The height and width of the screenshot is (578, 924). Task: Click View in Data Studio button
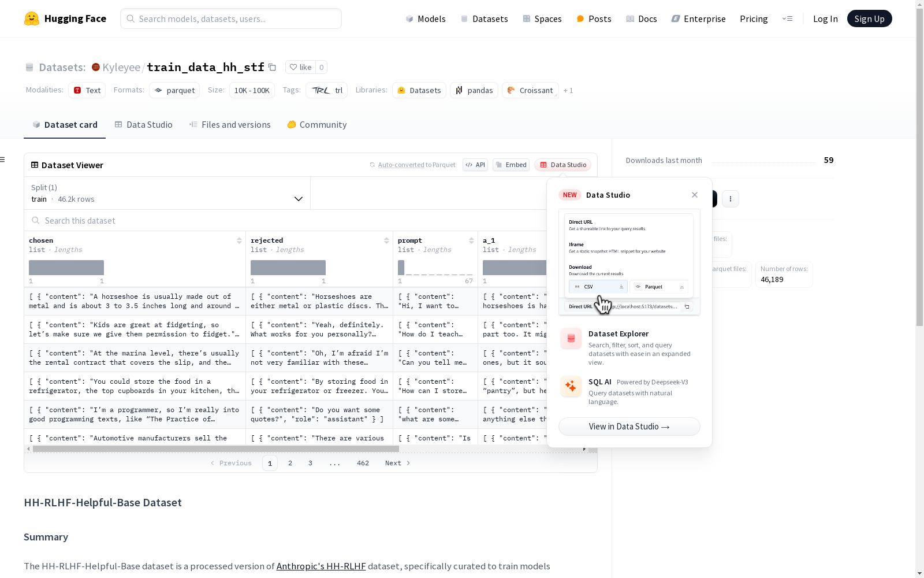[x=629, y=427]
